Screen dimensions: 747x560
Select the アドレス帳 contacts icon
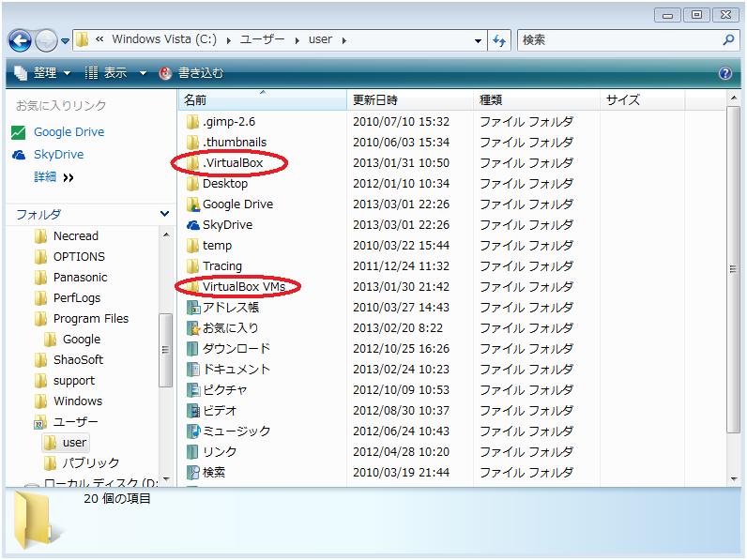[x=193, y=308]
